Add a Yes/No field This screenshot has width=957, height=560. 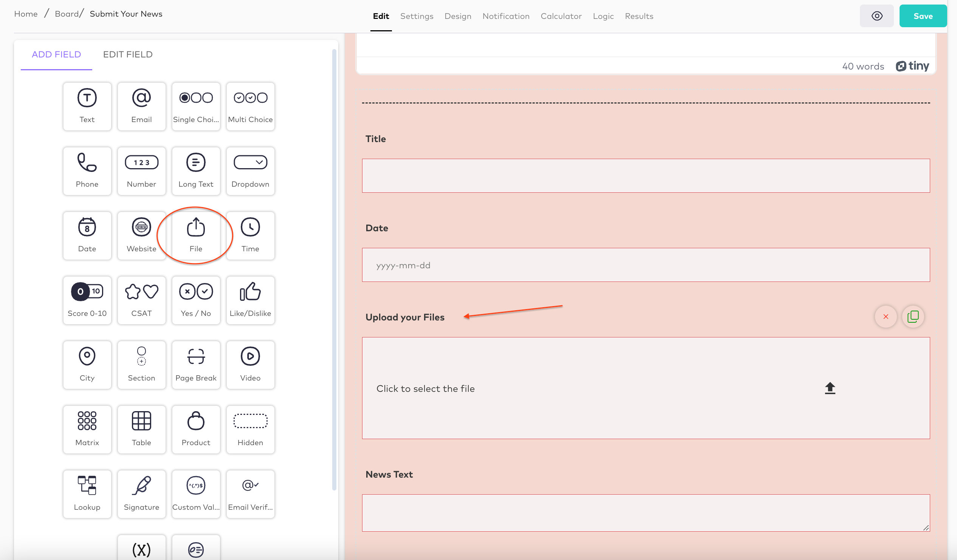click(196, 300)
